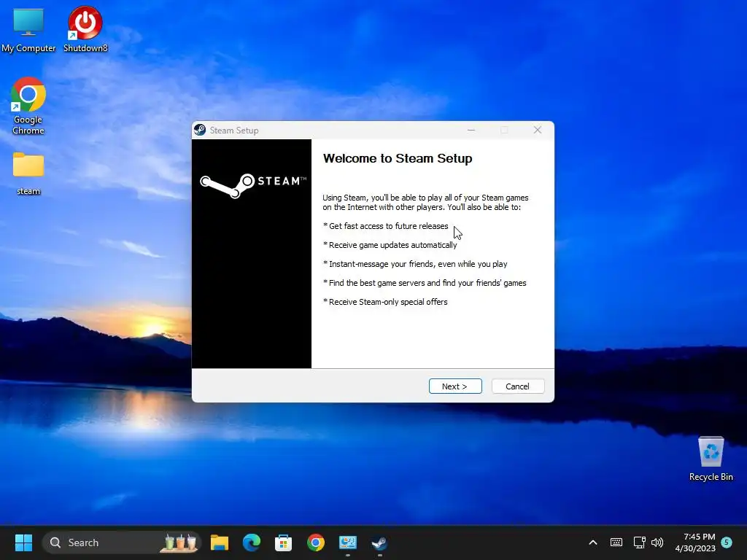This screenshot has width=747, height=560.
Task: Close the Steam Setup window
Action: click(x=538, y=130)
